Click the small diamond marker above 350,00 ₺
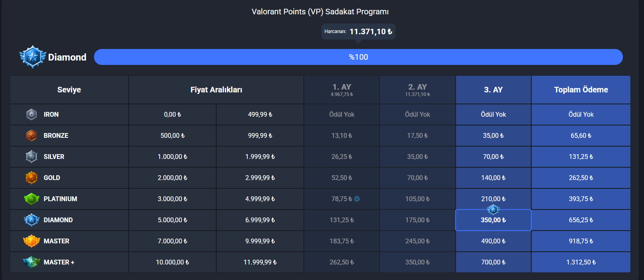This screenshot has height=280, width=644. click(493, 210)
